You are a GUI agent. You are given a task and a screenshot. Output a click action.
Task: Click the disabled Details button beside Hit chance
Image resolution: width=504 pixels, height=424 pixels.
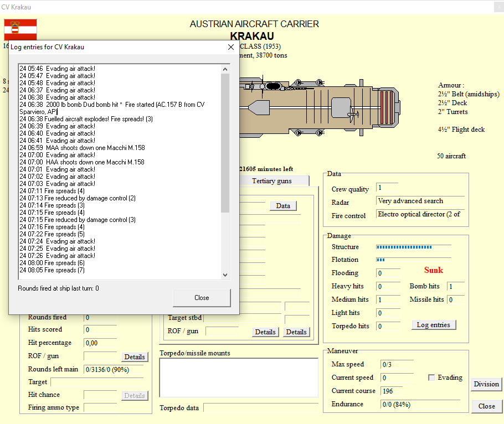[x=135, y=395]
